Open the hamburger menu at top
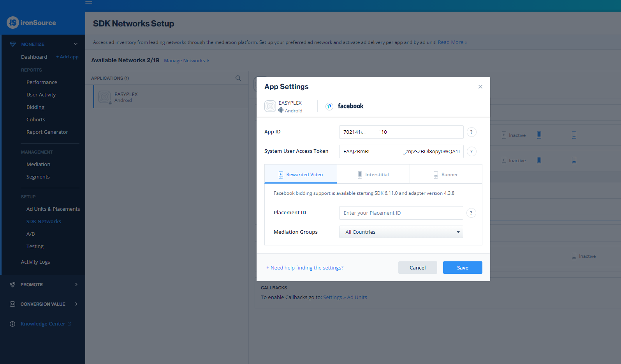This screenshot has width=621, height=364. pyautogui.click(x=89, y=2)
